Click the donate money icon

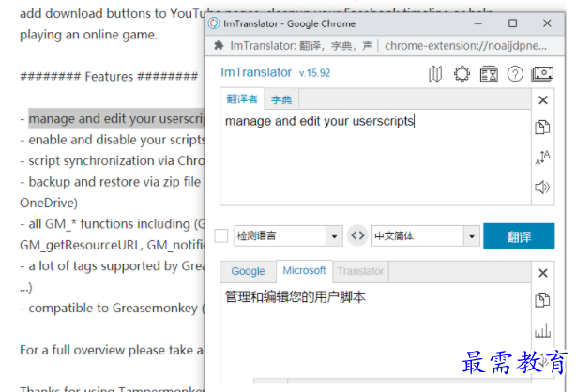(x=542, y=74)
